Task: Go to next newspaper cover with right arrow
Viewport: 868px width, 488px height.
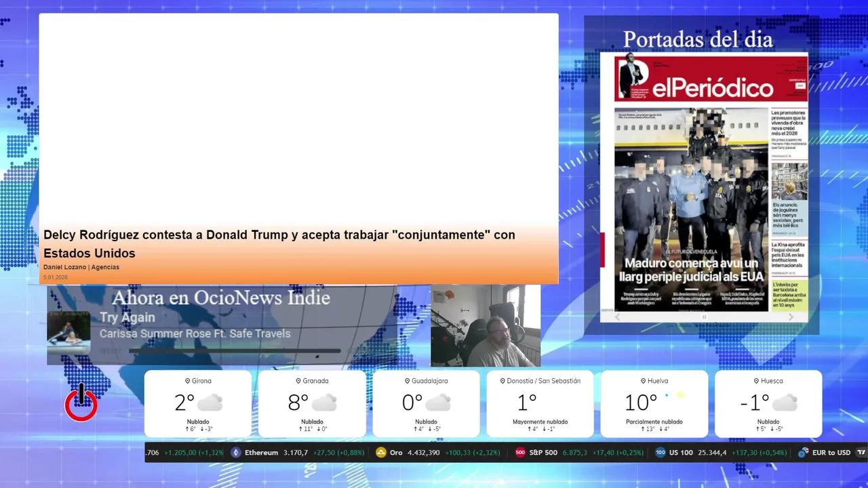Action: 791,317
